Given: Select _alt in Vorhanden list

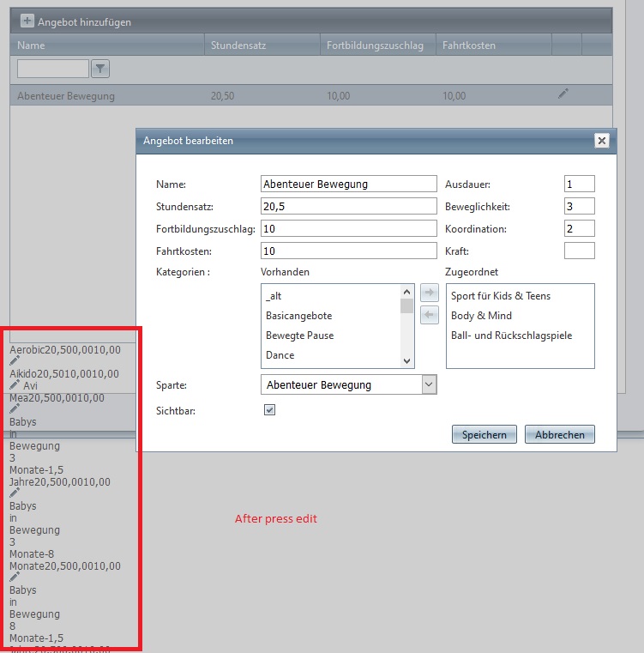Looking at the screenshot, I should point(274,296).
